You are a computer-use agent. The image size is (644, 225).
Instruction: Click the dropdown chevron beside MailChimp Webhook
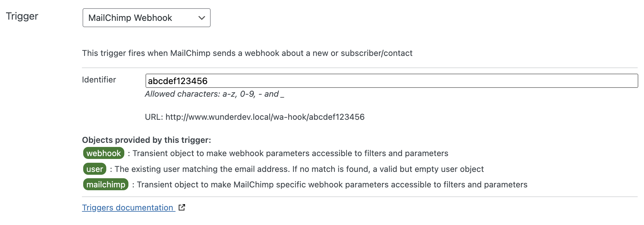pyautogui.click(x=201, y=18)
